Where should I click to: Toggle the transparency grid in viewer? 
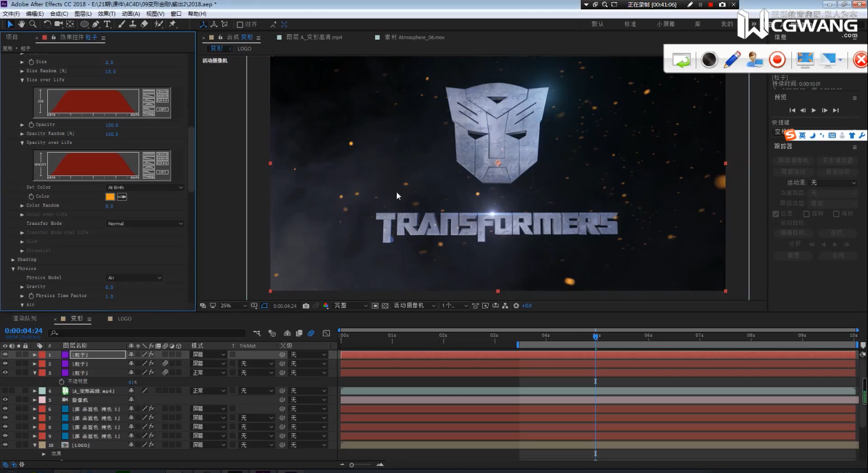point(385,306)
